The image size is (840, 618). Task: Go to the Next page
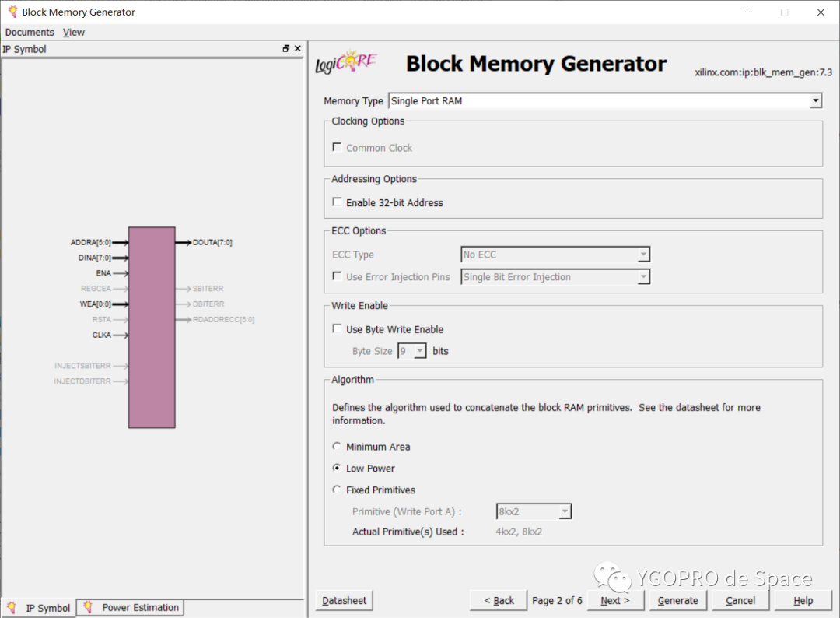click(615, 600)
